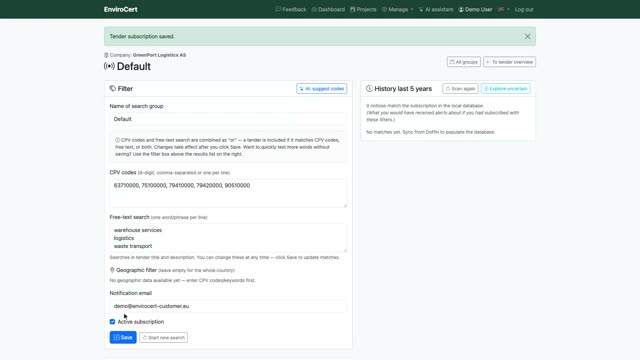Open Projects in navigation bar
The width and height of the screenshot is (640, 360).
(363, 9)
